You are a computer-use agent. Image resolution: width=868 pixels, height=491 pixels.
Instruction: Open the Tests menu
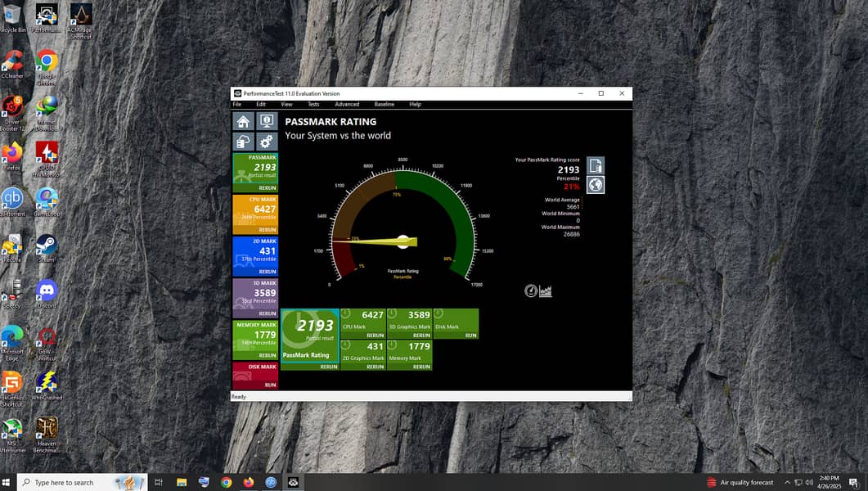[313, 104]
